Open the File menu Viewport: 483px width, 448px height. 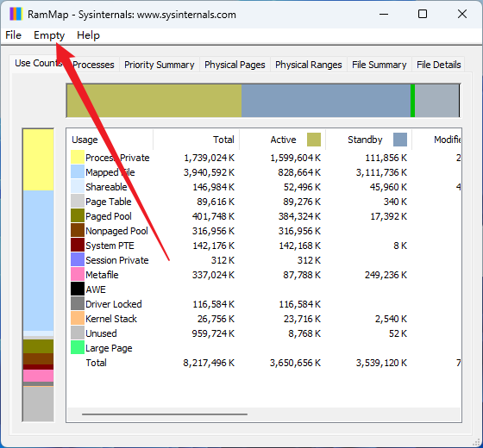tap(13, 35)
